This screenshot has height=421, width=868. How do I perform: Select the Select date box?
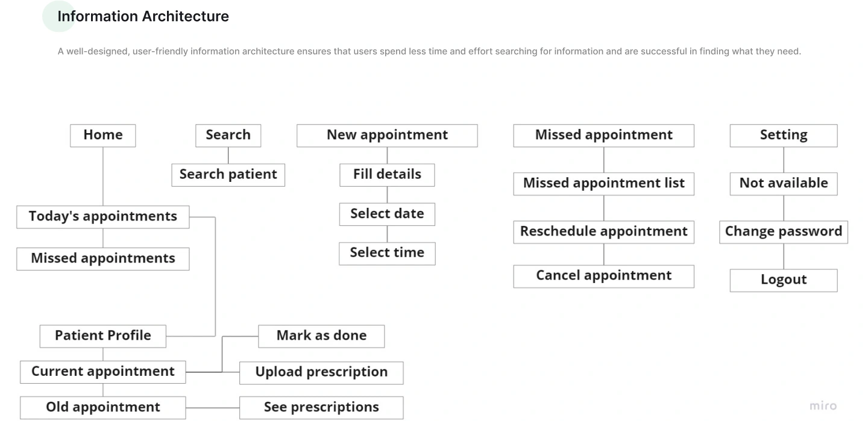pyautogui.click(x=387, y=214)
